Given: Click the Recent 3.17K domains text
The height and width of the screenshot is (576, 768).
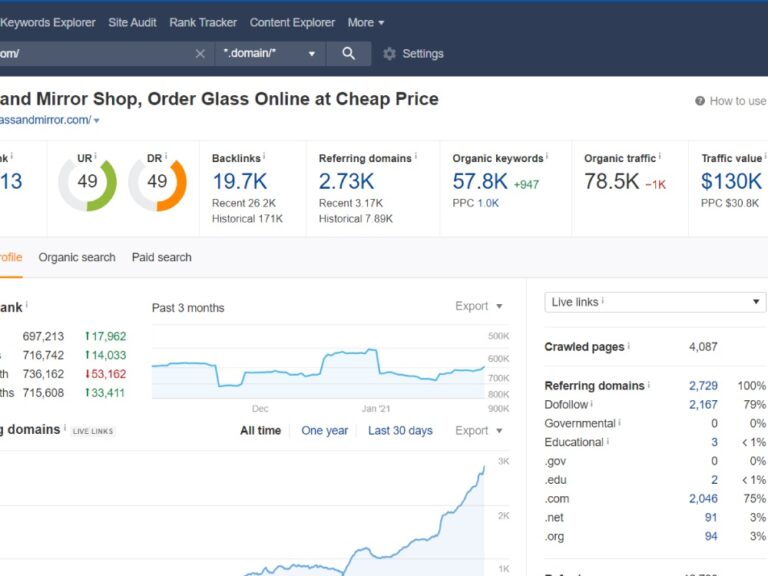Looking at the screenshot, I should pyautogui.click(x=351, y=203).
